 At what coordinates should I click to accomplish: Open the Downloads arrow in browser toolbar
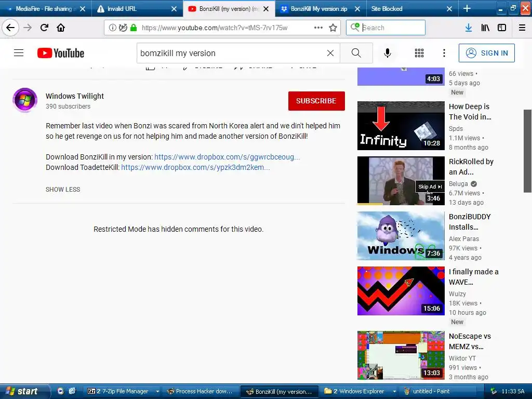coord(469,28)
